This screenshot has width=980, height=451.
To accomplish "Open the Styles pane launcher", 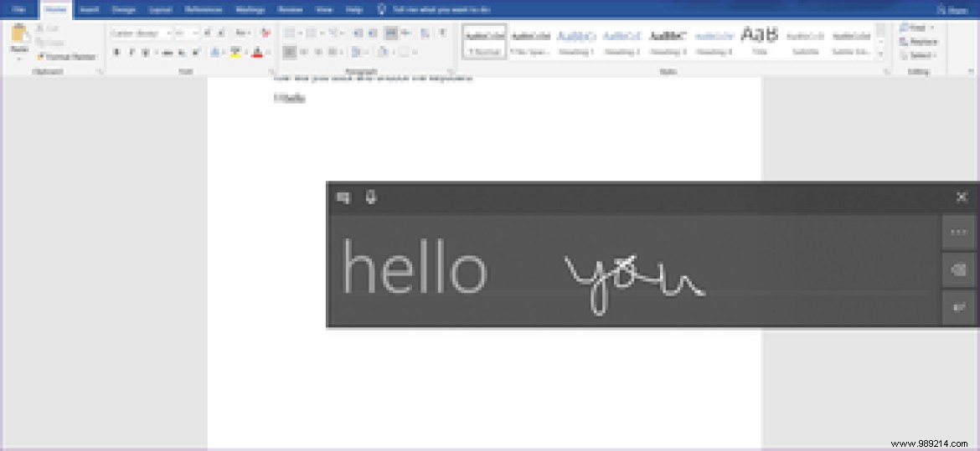I will click(x=885, y=73).
